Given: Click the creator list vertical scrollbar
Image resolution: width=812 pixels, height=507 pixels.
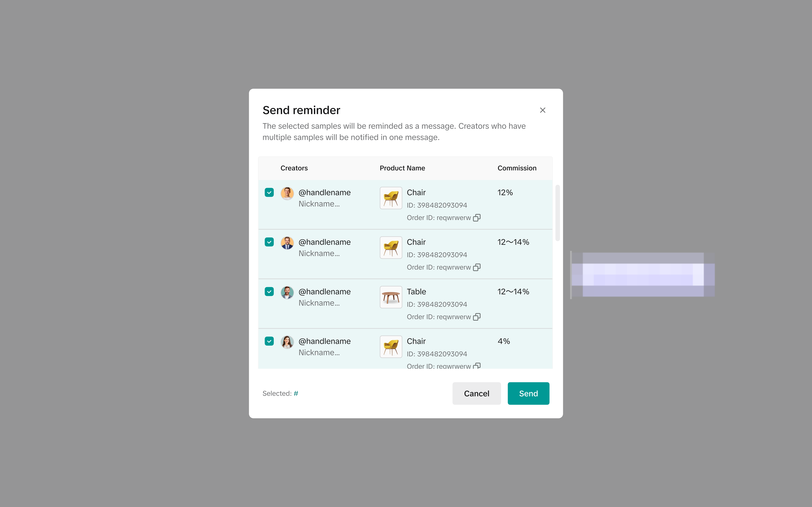Looking at the screenshot, I should click(558, 213).
